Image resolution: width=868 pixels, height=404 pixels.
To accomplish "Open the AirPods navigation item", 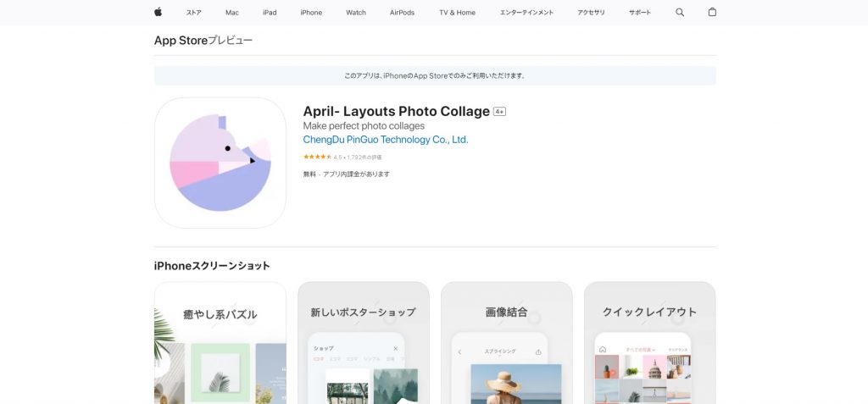I will (402, 13).
